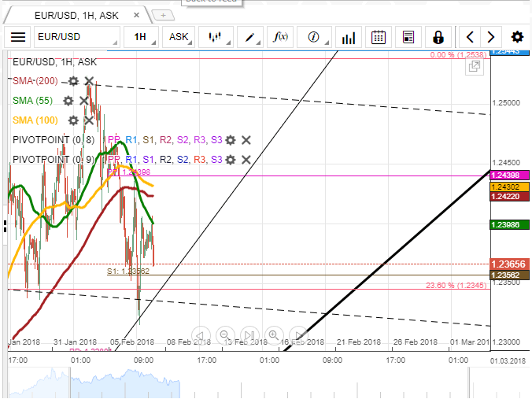Change the 1H timeframe dropdown
The image size is (532, 399).
point(141,37)
